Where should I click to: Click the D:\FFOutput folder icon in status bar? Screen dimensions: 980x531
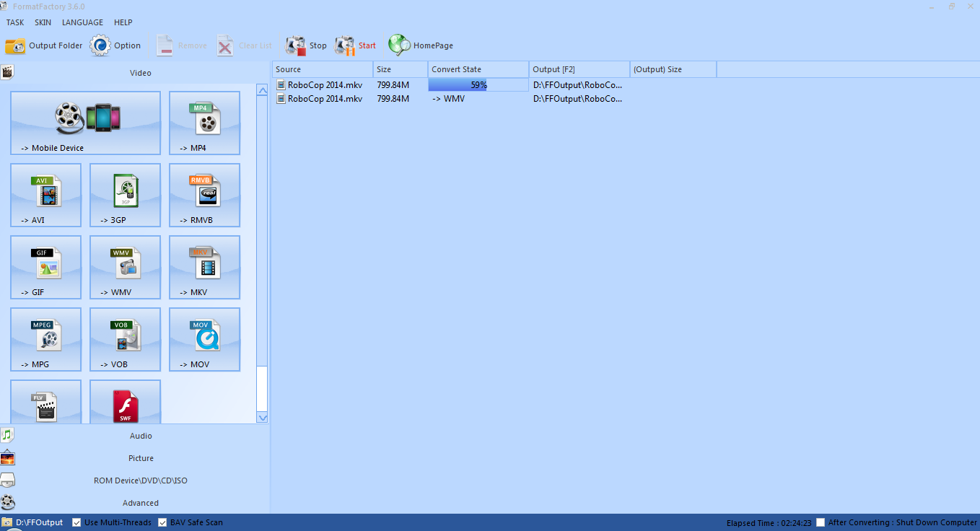(6, 522)
